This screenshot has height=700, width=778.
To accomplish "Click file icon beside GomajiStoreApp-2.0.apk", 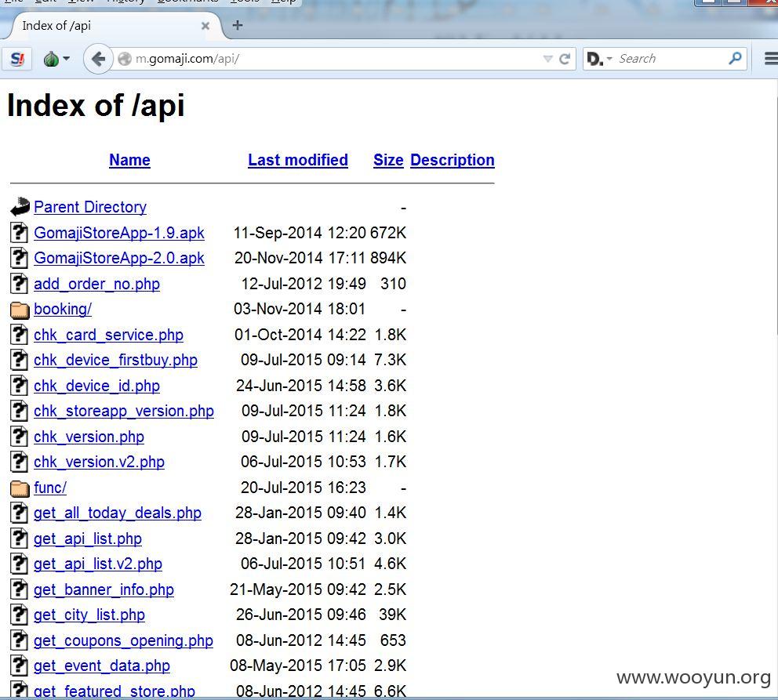I will pyautogui.click(x=20, y=258).
